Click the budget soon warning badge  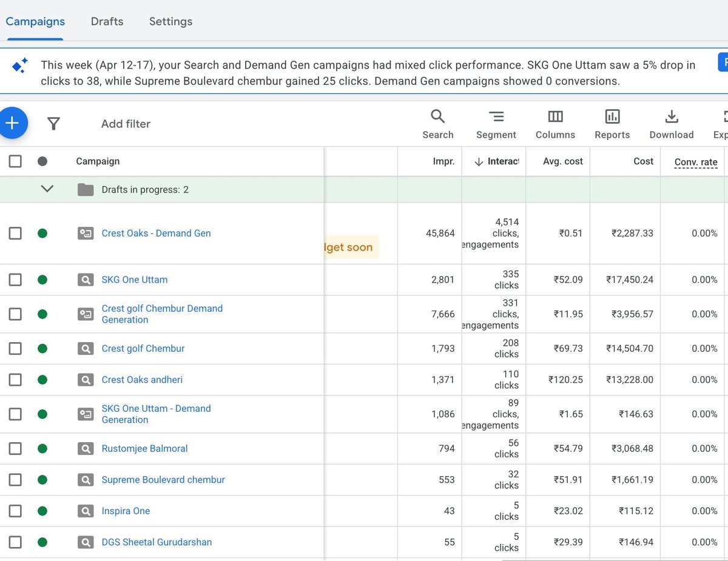[352, 247]
